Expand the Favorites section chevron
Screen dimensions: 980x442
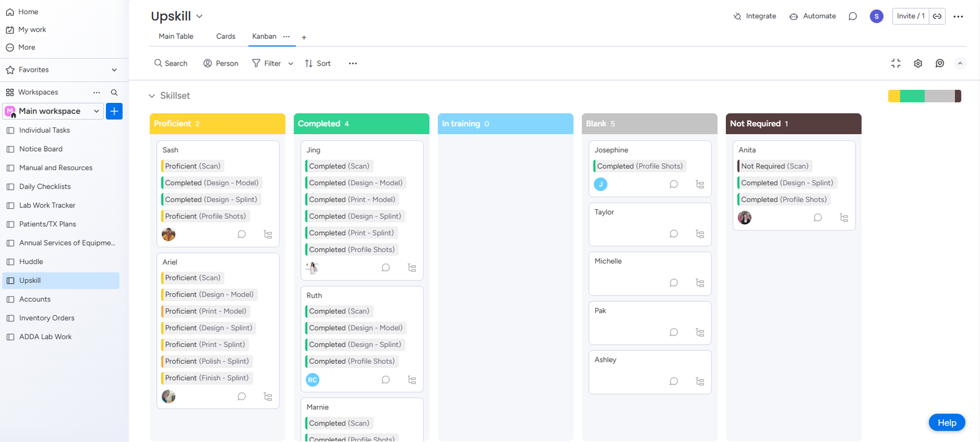(114, 70)
